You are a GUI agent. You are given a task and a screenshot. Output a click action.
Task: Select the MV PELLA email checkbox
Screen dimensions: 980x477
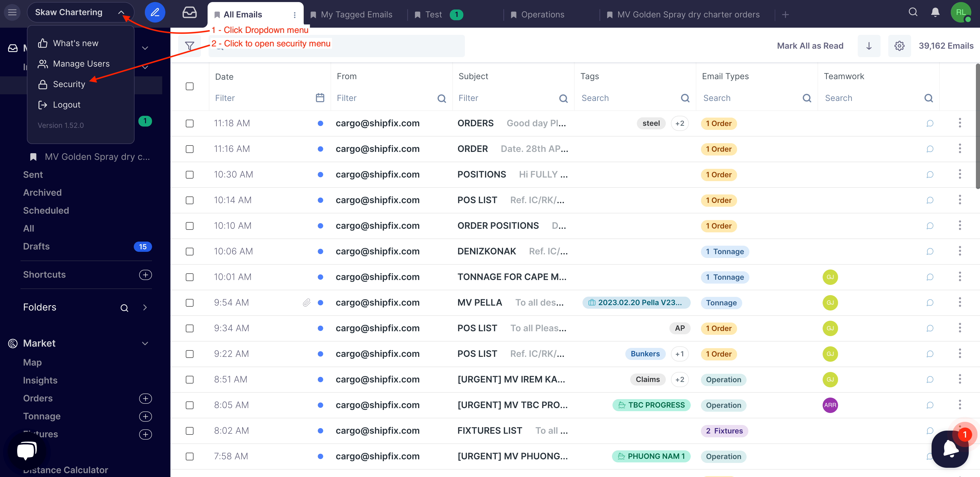[189, 303]
